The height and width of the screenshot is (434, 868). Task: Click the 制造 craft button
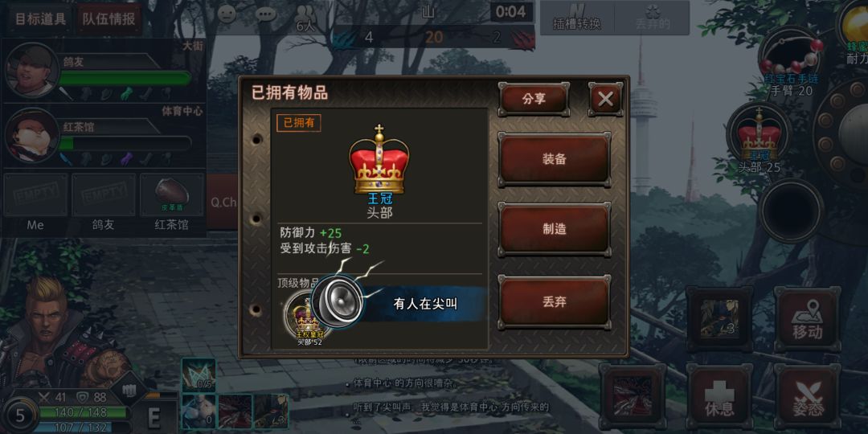pyautogui.click(x=554, y=229)
